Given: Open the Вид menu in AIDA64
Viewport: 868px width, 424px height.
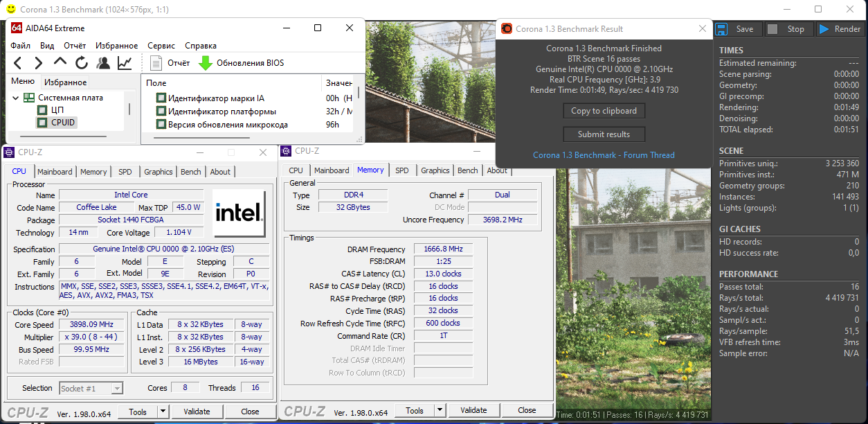Looking at the screenshot, I should (47, 46).
